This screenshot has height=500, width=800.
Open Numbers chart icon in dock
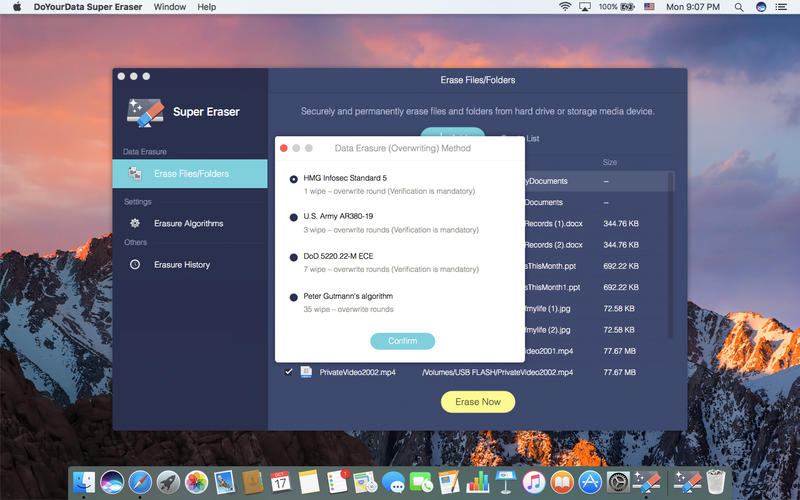pyautogui.click(x=478, y=482)
